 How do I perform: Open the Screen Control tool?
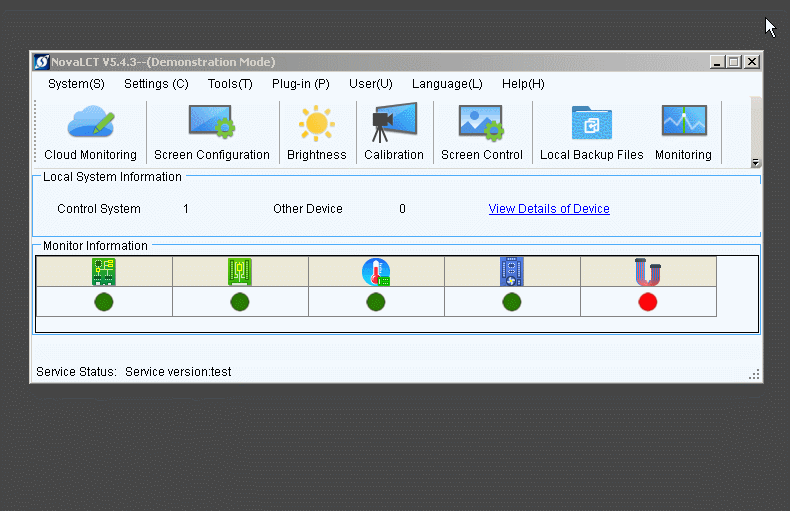pyautogui.click(x=481, y=132)
